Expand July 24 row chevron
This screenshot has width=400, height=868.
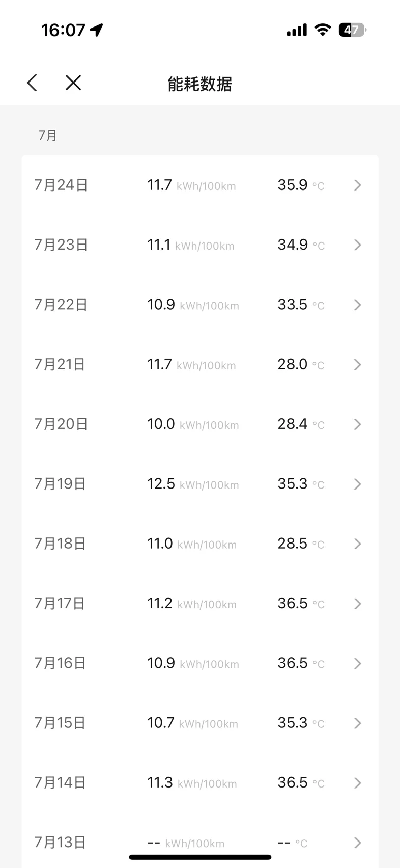(x=358, y=185)
